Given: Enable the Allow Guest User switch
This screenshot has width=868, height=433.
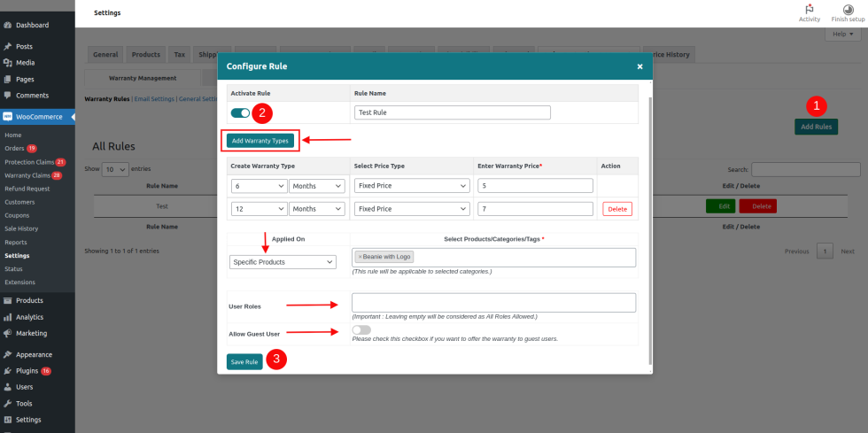Looking at the screenshot, I should [361, 330].
